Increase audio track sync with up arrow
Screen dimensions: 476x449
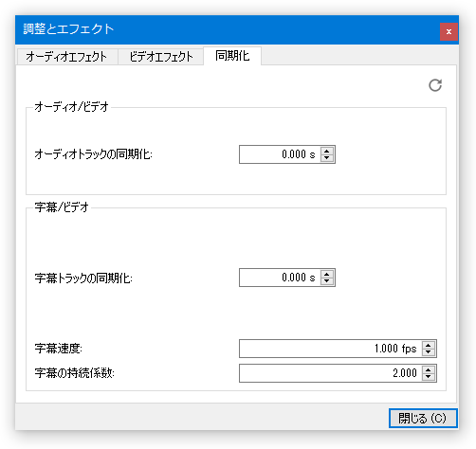(327, 151)
